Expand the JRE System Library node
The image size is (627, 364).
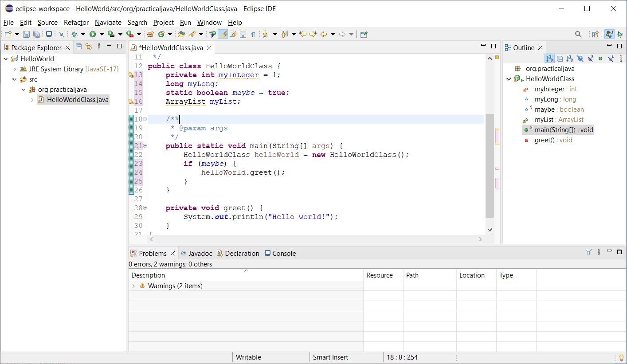click(x=15, y=69)
